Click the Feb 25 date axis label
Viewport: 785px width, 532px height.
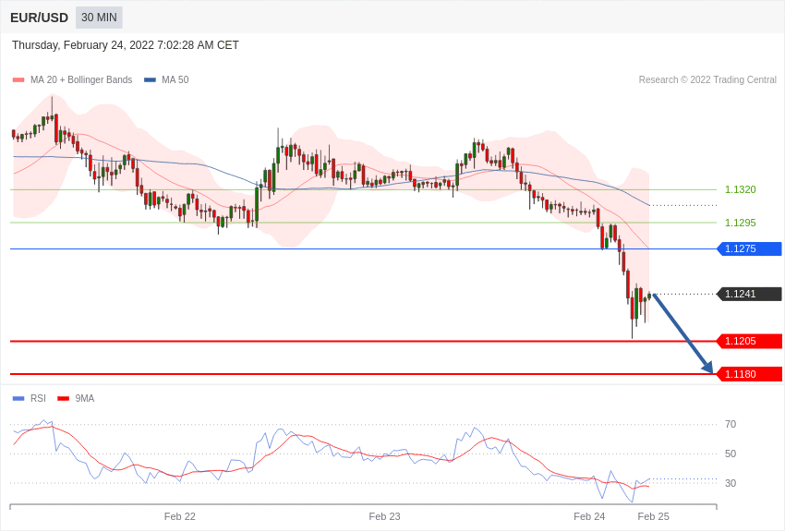(x=653, y=516)
